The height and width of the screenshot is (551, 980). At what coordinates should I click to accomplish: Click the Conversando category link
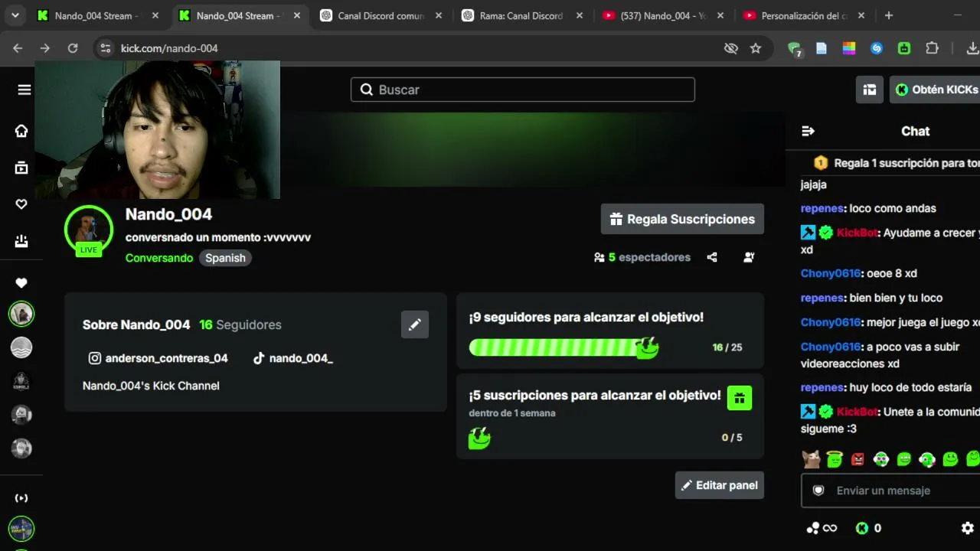pos(159,258)
